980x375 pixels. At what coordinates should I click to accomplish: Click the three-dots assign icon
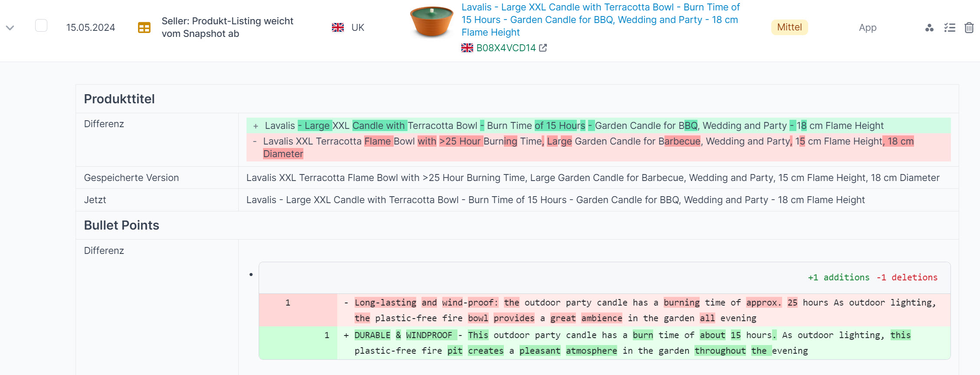point(929,28)
